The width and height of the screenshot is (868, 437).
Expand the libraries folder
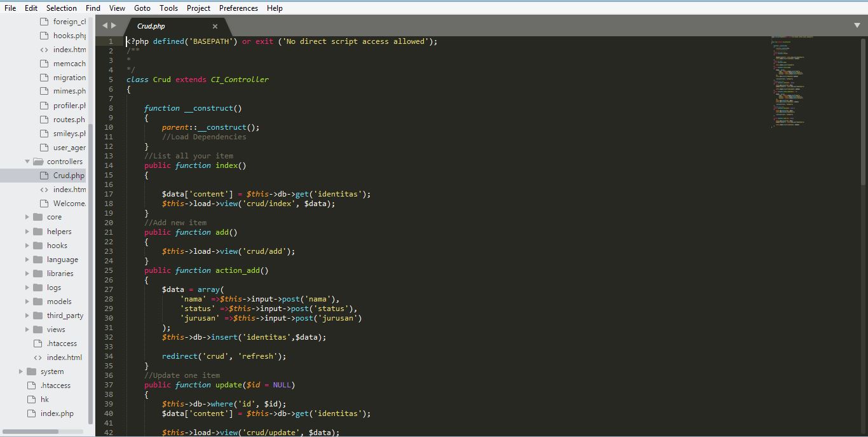[27, 274]
